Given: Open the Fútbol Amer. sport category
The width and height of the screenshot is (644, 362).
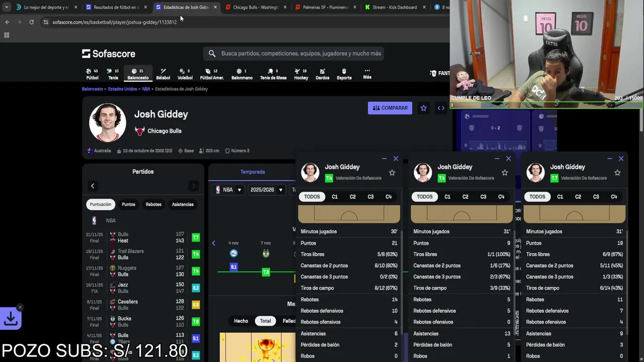Looking at the screenshot, I should coord(212,74).
